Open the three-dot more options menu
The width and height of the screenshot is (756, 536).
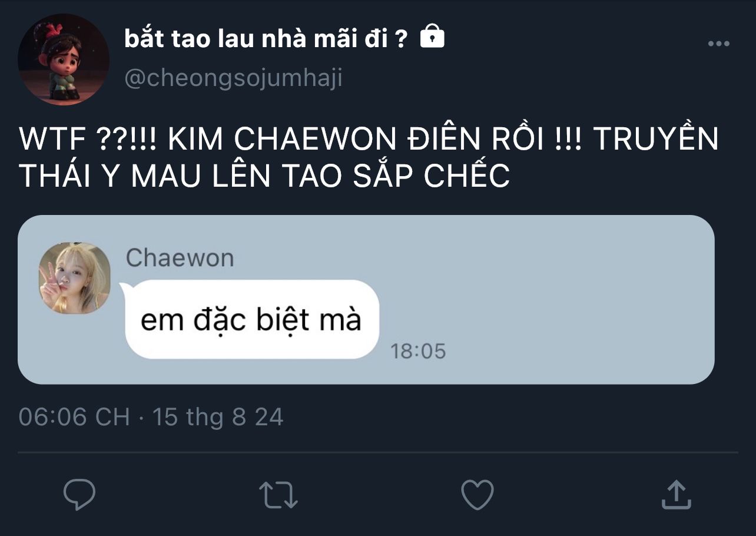pos(718,44)
